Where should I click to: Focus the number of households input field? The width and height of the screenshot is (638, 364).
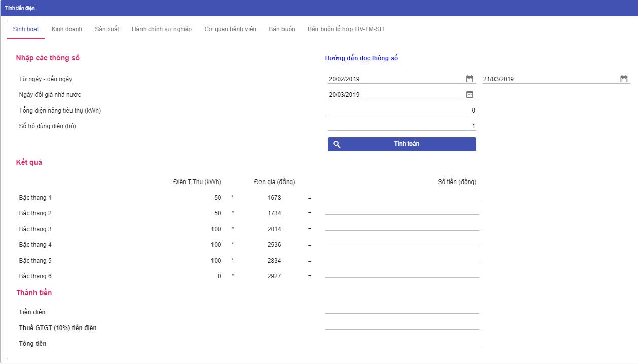[x=402, y=126]
